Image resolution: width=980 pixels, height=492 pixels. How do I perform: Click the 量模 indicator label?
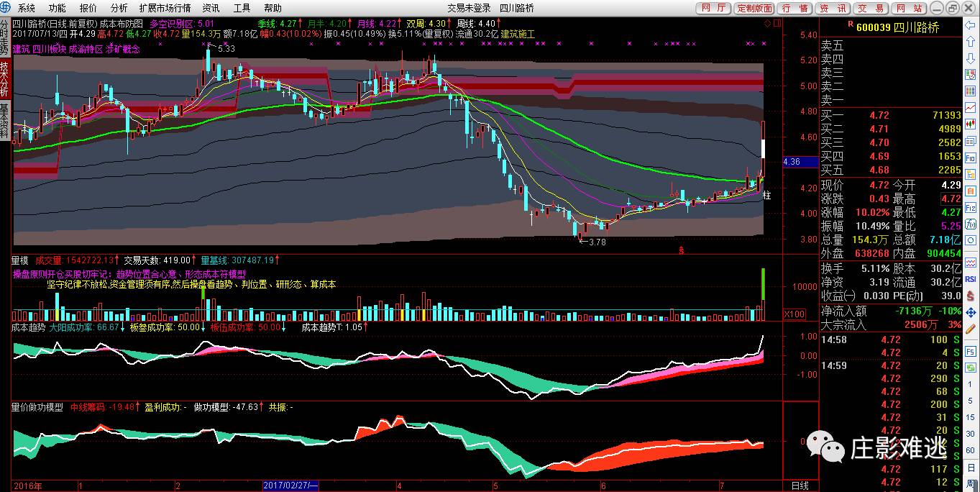(20, 260)
